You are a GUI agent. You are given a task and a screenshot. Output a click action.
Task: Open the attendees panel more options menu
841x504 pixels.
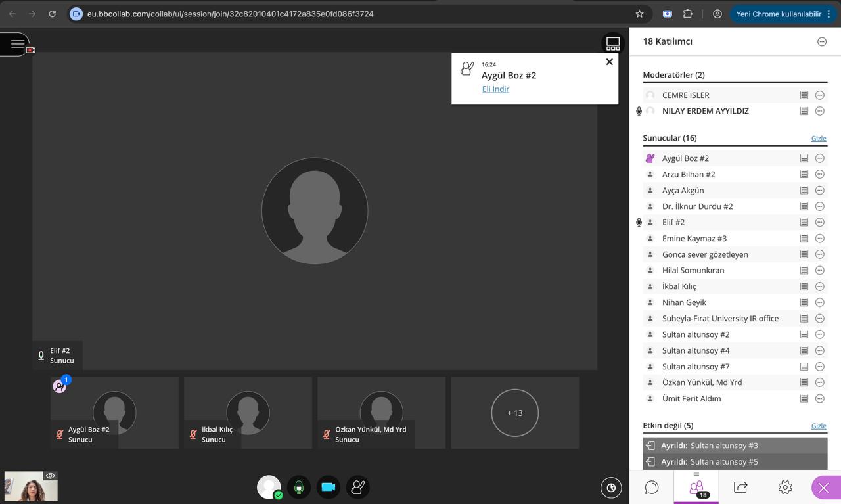[821, 41]
